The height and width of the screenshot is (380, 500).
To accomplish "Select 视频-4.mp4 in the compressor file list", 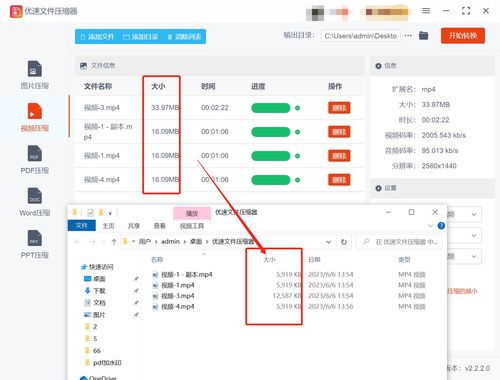I will point(102,180).
